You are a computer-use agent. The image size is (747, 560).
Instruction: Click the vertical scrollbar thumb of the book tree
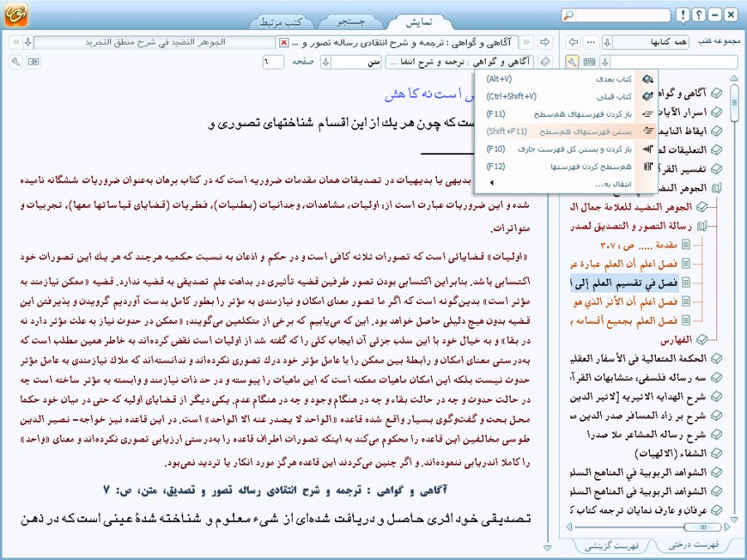[x=734, y=102]
